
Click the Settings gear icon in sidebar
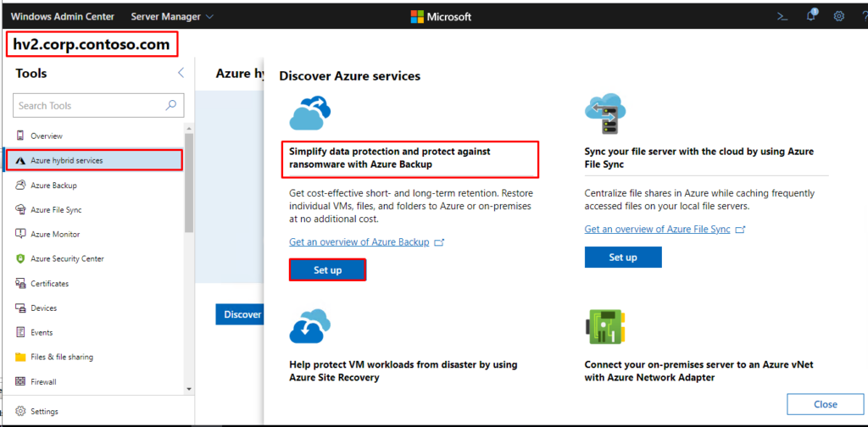pyautogui.click(x=20, y=412)
